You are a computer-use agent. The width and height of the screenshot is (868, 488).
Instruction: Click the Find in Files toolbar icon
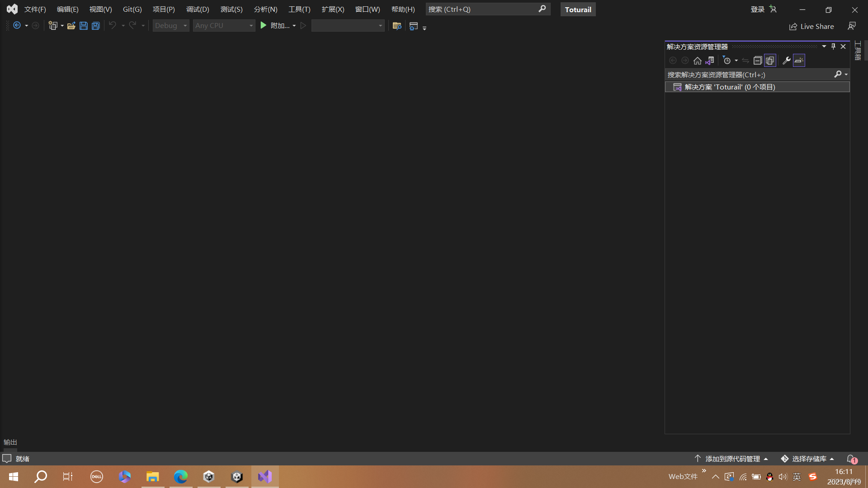click(397, 26)
